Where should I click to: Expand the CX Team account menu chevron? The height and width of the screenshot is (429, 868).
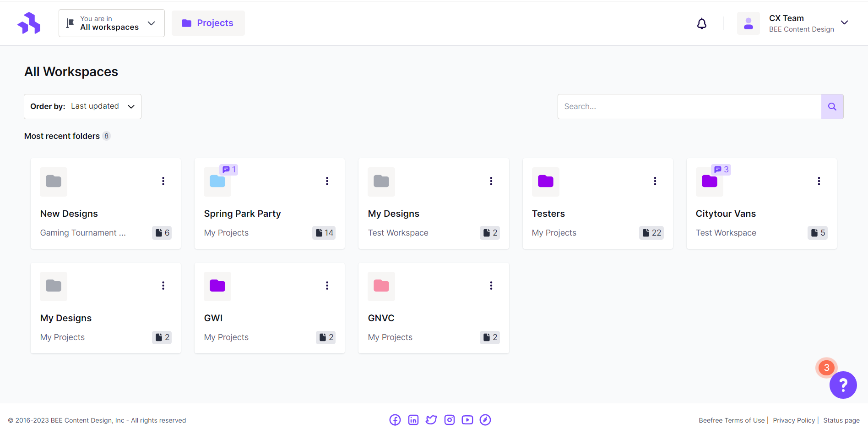(845, 22)
